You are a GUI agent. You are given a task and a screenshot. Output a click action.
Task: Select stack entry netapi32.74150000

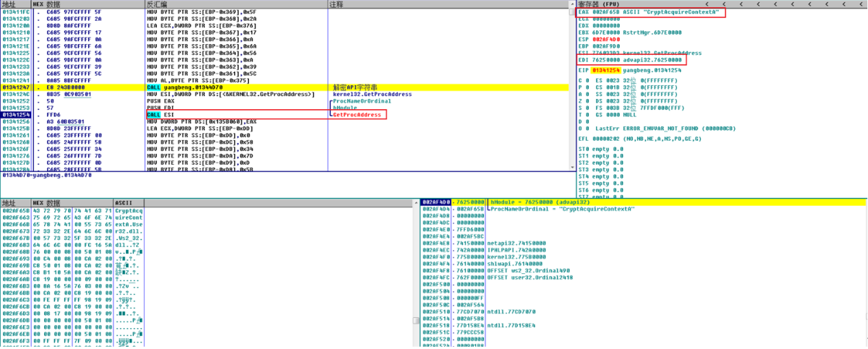coord(644,244)
